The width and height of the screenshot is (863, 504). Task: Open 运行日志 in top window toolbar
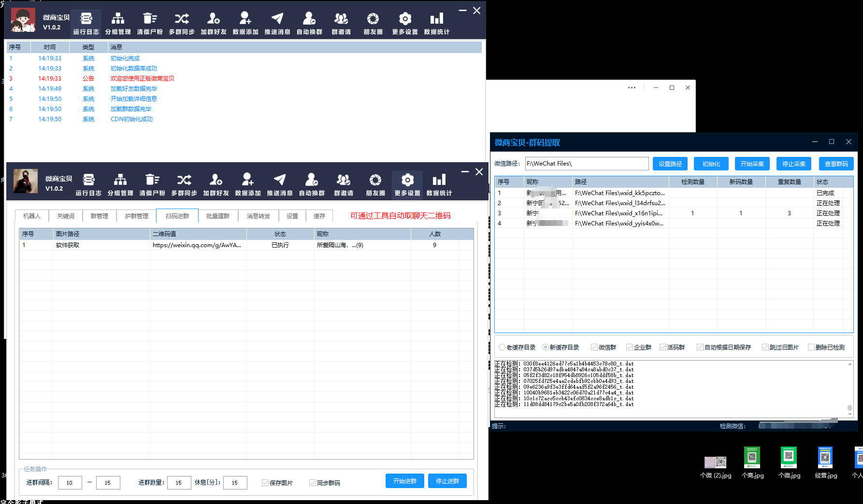pyautogui.click(x=86, y=24)
